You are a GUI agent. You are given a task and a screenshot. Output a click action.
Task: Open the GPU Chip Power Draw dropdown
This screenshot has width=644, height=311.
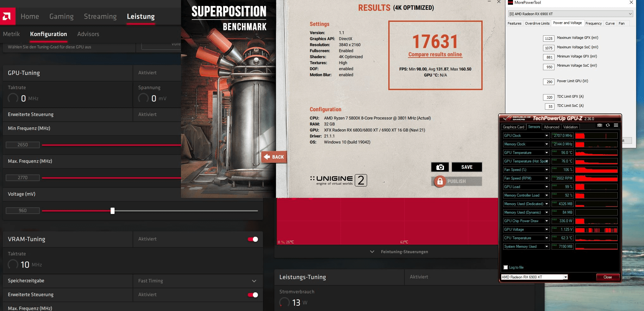[x=547, y=221]
